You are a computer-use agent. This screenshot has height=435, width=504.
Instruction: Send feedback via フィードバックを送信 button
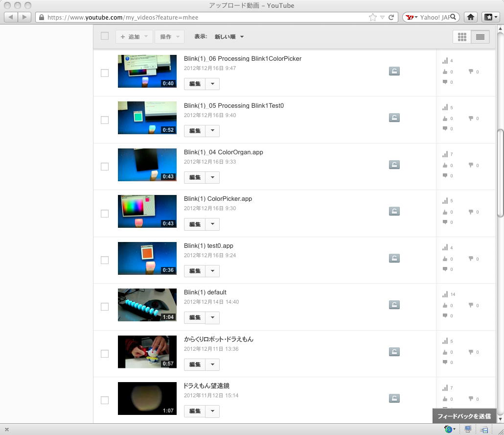(x=464, y=416)
